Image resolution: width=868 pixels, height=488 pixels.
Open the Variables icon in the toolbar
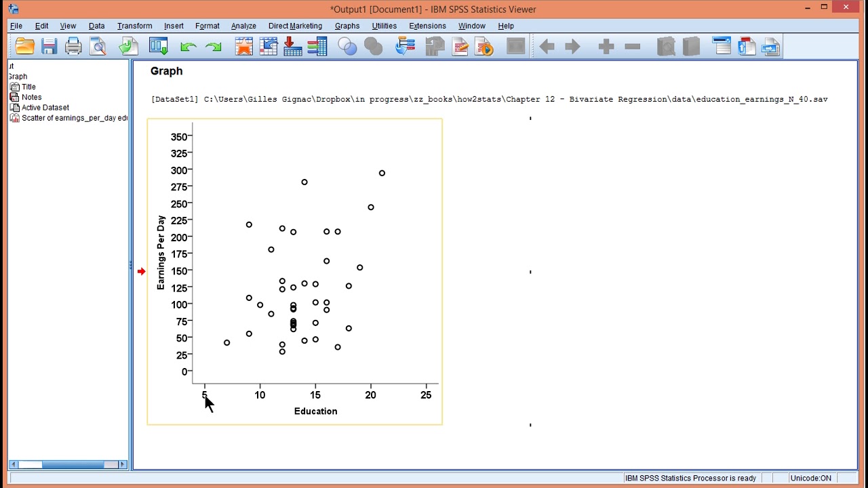click(317, 46)
